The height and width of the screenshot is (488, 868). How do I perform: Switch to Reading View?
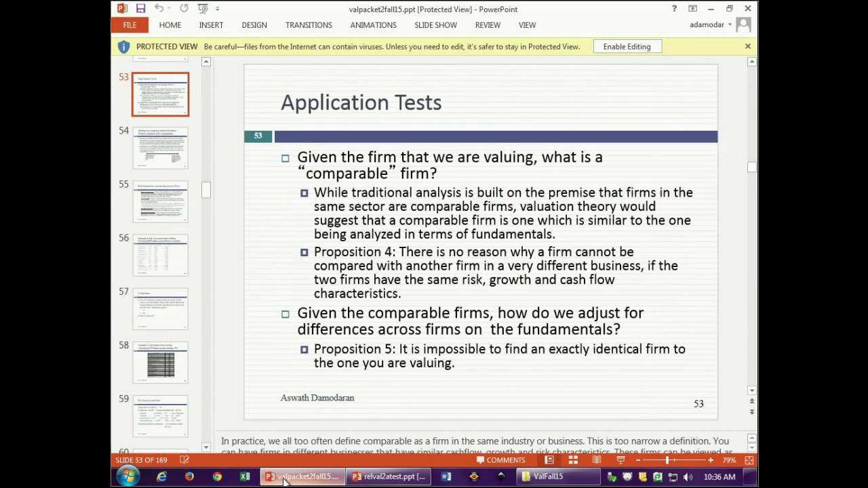pos(597,460)
